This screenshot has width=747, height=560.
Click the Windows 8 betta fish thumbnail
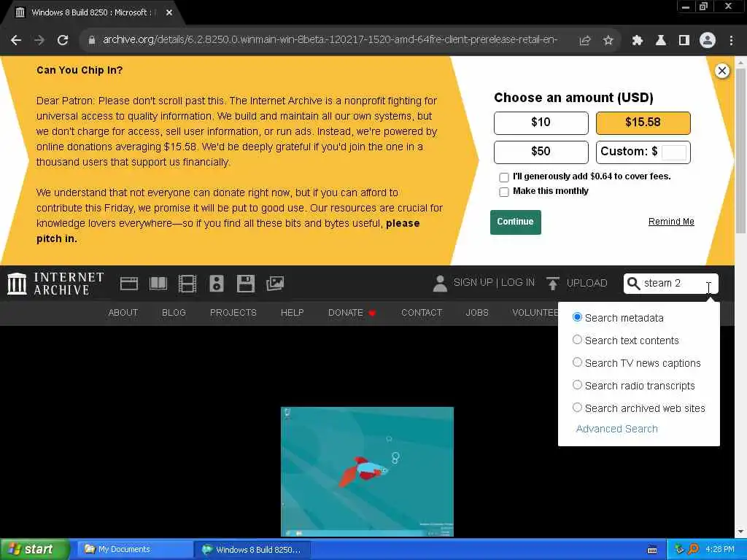367,472
